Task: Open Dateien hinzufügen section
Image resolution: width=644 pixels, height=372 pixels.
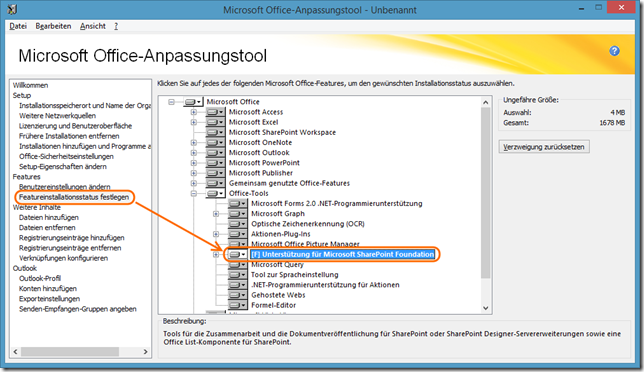Action: tap(48, 217)
